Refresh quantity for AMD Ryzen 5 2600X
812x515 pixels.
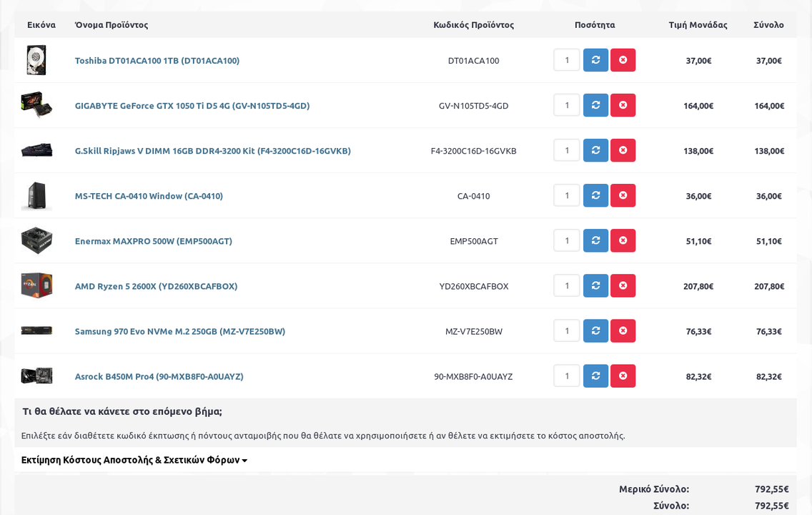595,285
